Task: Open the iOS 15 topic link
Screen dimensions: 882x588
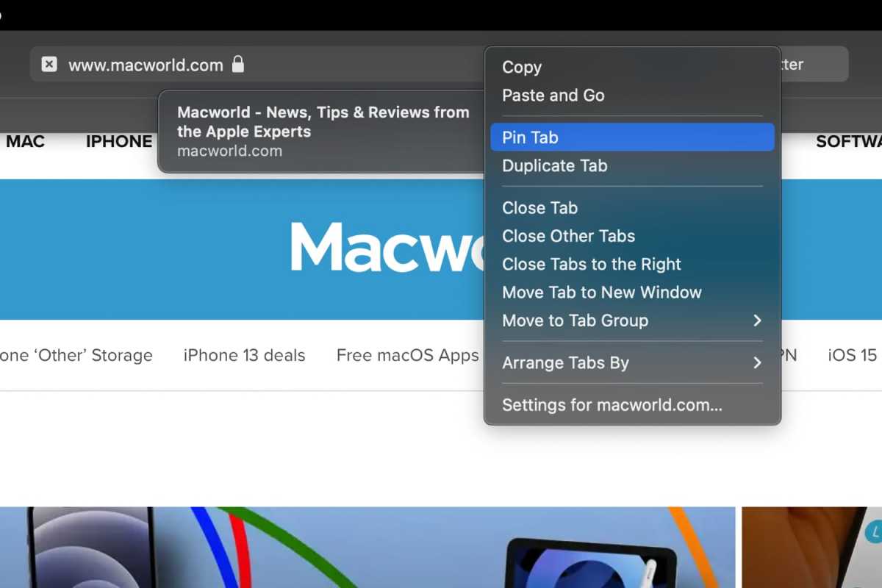Action: tap(853, 356)
